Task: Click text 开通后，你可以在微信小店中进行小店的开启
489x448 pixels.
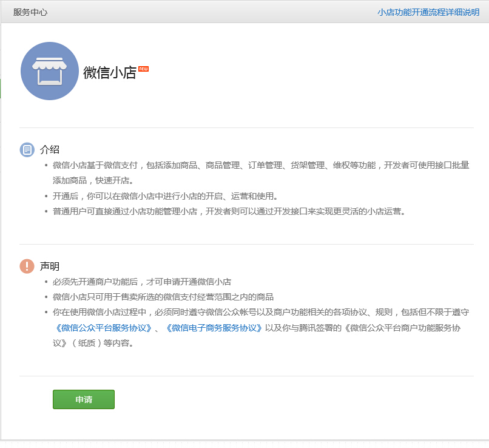Action: 138,196
